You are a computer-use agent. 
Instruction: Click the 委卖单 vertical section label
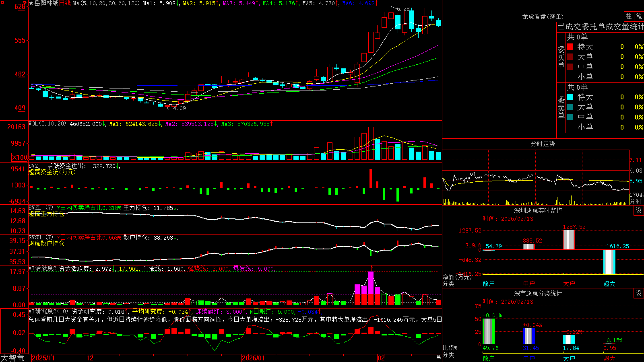coord(561,108)
